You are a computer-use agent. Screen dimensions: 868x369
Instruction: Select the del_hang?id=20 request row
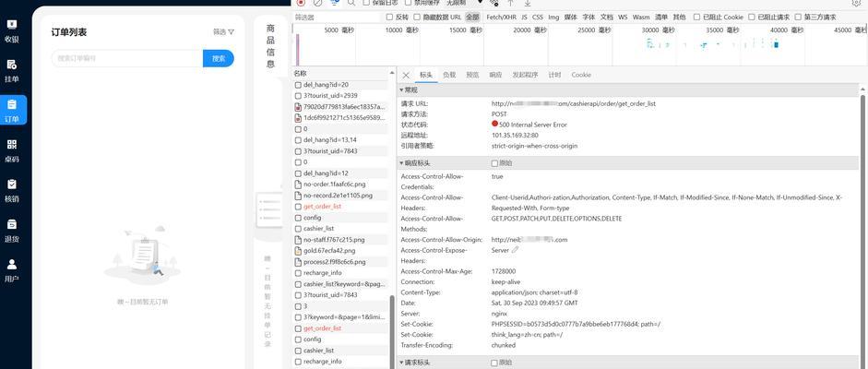[339, 85]
